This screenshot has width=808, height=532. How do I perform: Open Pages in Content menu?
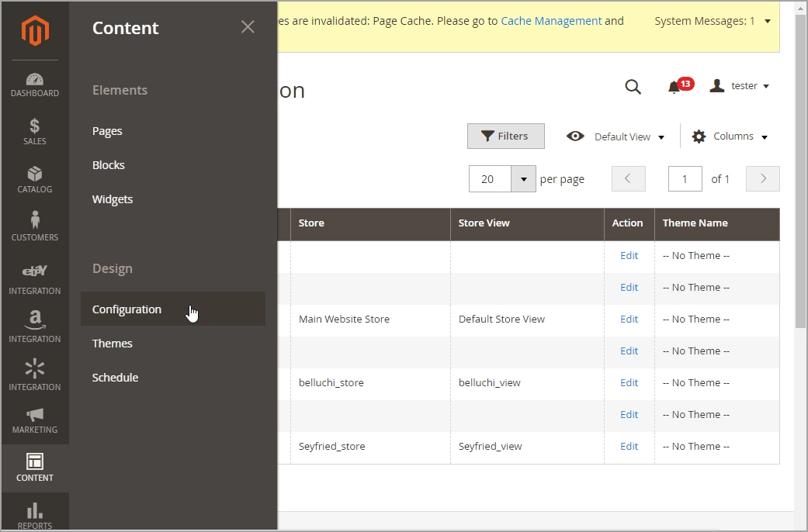point(107,131)
